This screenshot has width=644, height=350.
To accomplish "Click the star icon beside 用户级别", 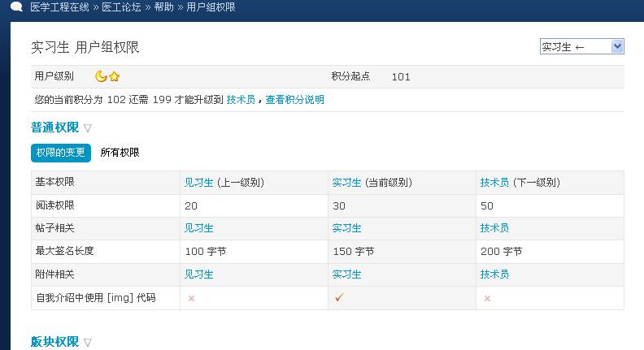I will [x=115, y=77].
